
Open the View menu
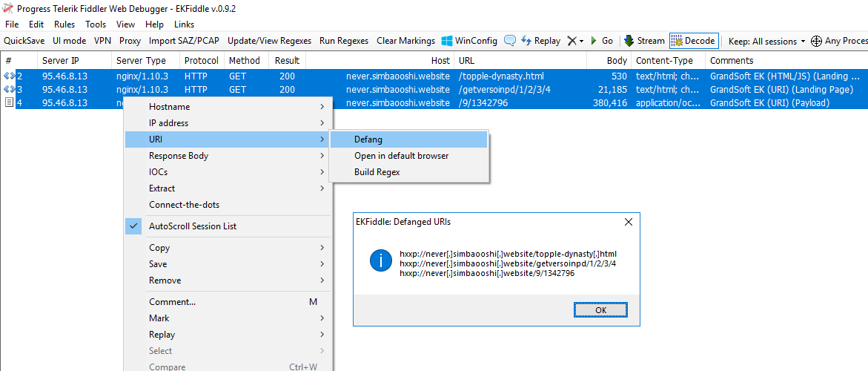(126, 24)
